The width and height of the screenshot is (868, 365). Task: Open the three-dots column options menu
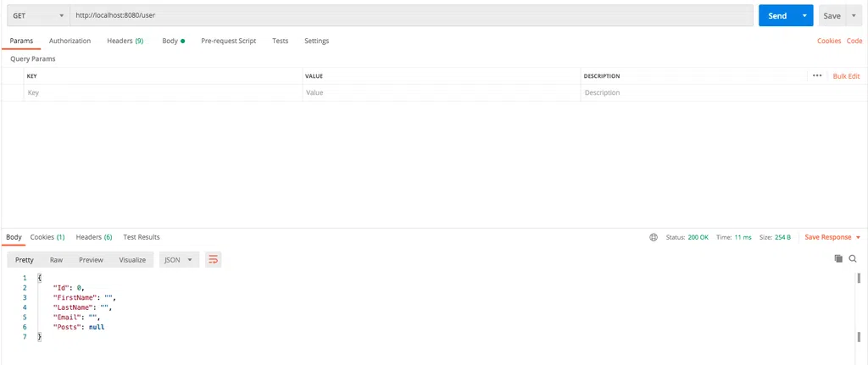pos(817,75)
